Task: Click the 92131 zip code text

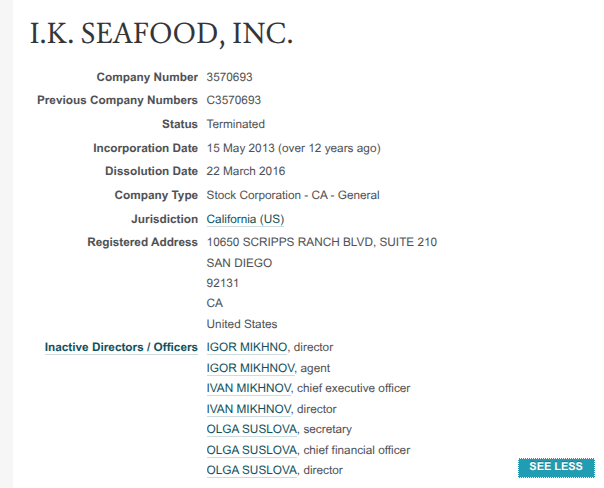Action: pyautogui.click(x=222, y=283)
